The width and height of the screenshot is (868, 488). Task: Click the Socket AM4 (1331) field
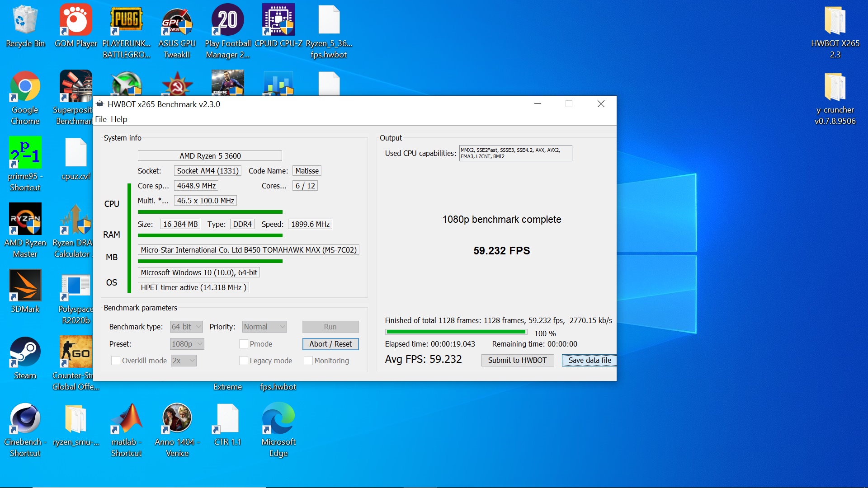tap(208, 171)
